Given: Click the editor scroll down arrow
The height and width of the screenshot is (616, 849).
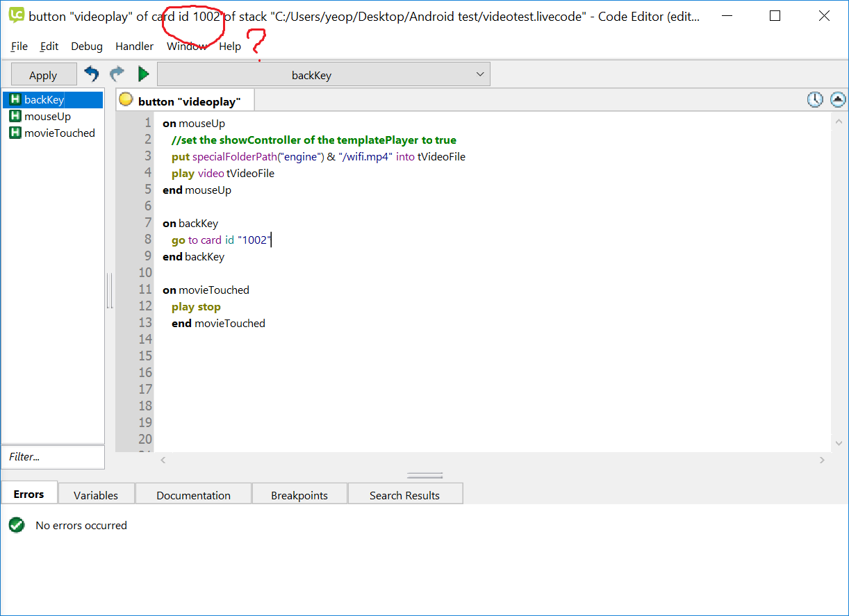Looking at the screenshot, I should [839, 443].
